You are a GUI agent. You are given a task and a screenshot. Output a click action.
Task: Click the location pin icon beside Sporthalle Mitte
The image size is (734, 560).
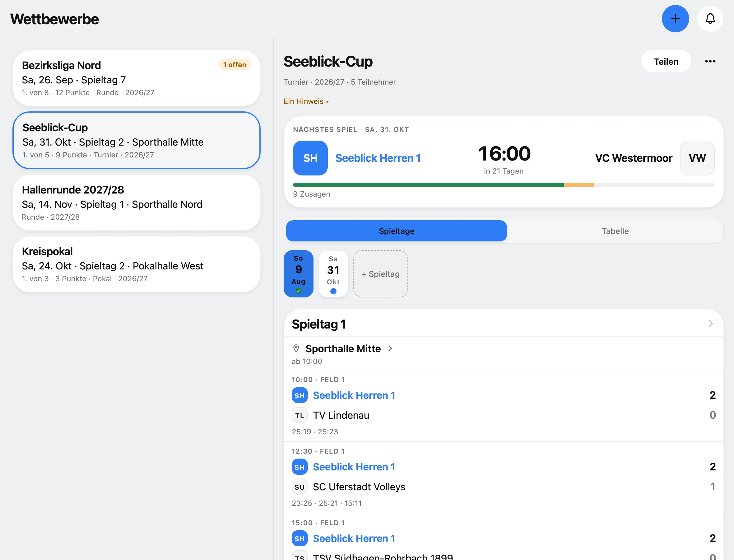[296, 348]
